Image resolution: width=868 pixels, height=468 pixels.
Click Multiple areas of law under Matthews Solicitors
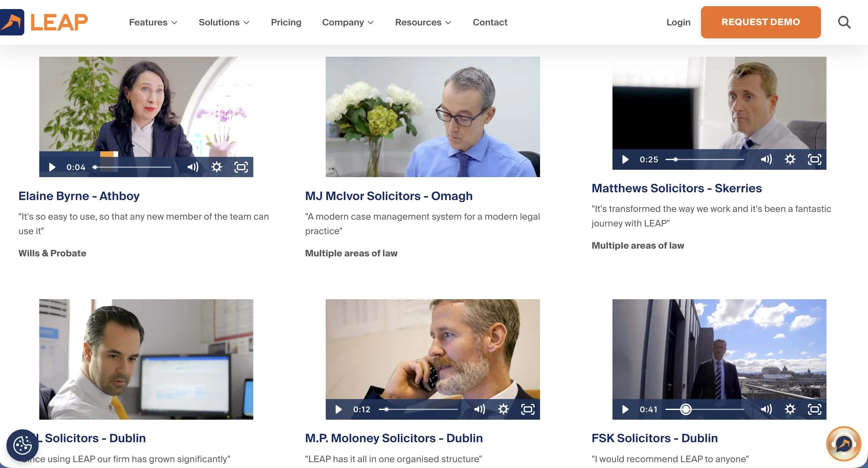638,246
